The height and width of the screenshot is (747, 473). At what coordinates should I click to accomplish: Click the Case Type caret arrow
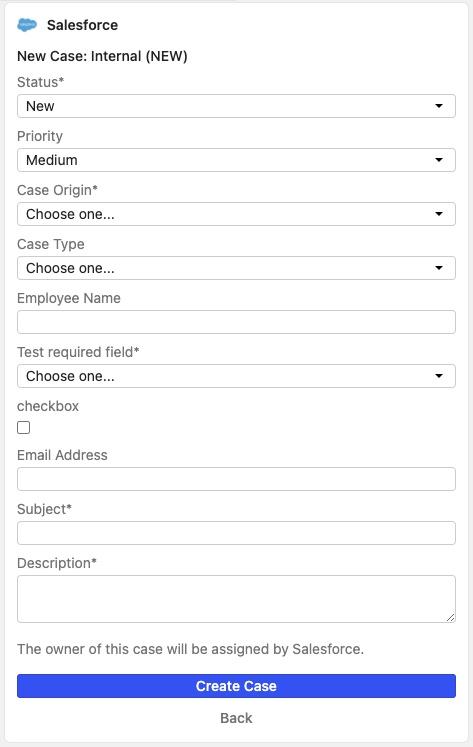tap(439, 268)
